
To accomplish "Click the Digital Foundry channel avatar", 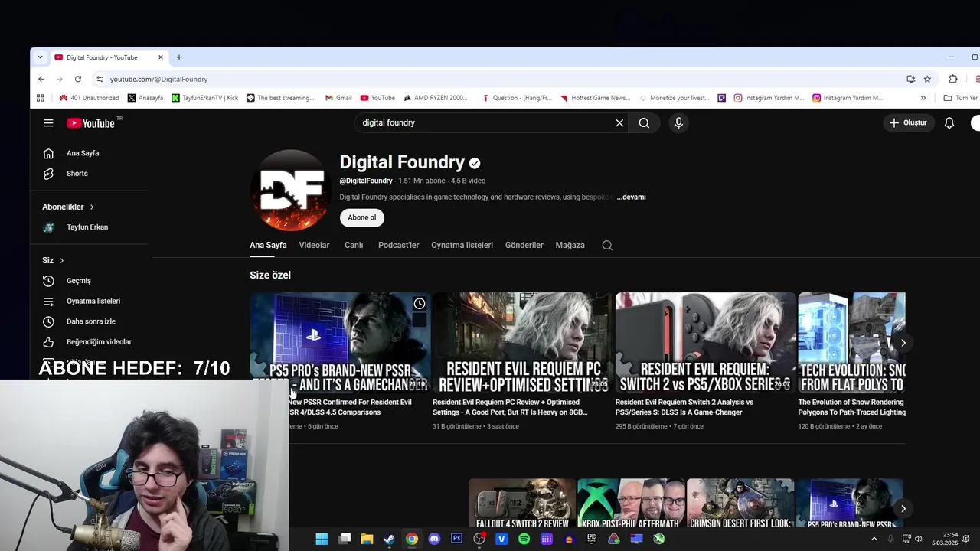I will click(x=291, y=190).
